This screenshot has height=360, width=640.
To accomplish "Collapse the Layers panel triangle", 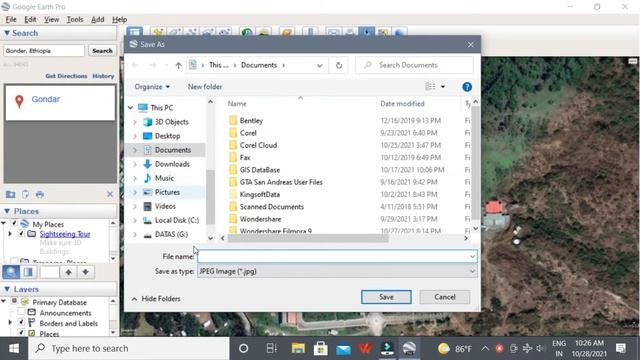I will click(x=7, y=289).
